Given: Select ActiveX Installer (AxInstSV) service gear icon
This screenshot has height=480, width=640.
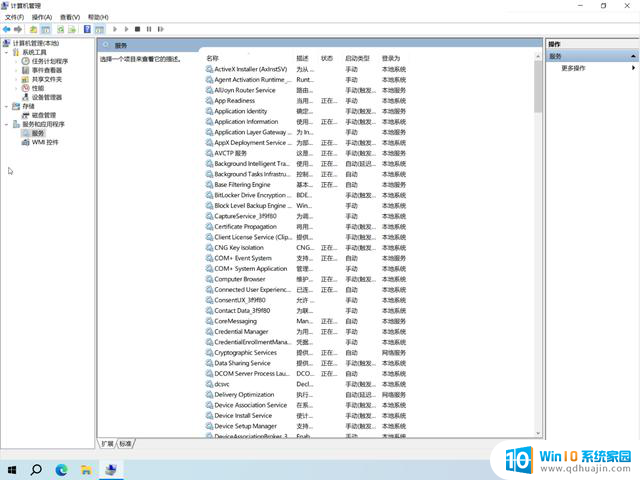Looking at the screenshot, I should point(209,69).
